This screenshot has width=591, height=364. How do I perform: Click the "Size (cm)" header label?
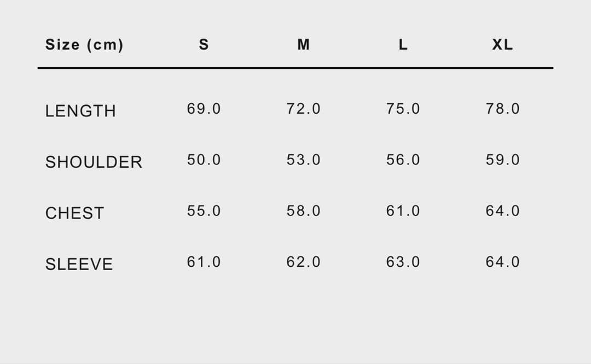point(84,45)
